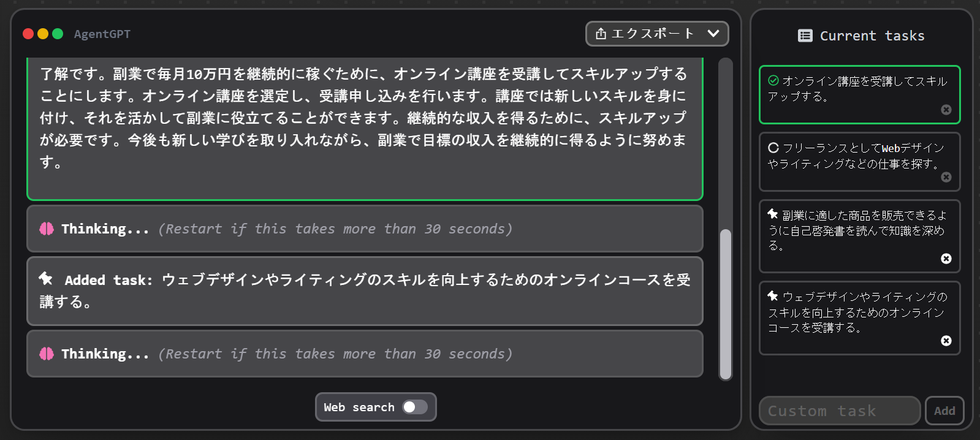Click the list icon next to Current tasks

pyautogui.click(x=805, y=36)
